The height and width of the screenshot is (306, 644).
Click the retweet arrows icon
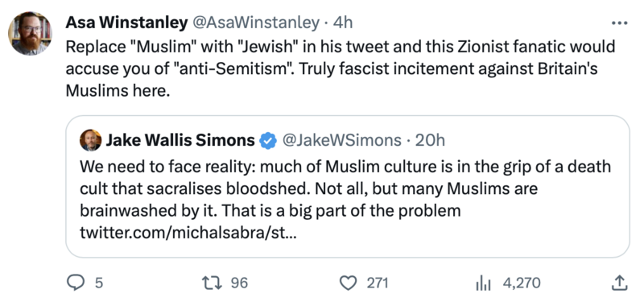pos(213,283)
